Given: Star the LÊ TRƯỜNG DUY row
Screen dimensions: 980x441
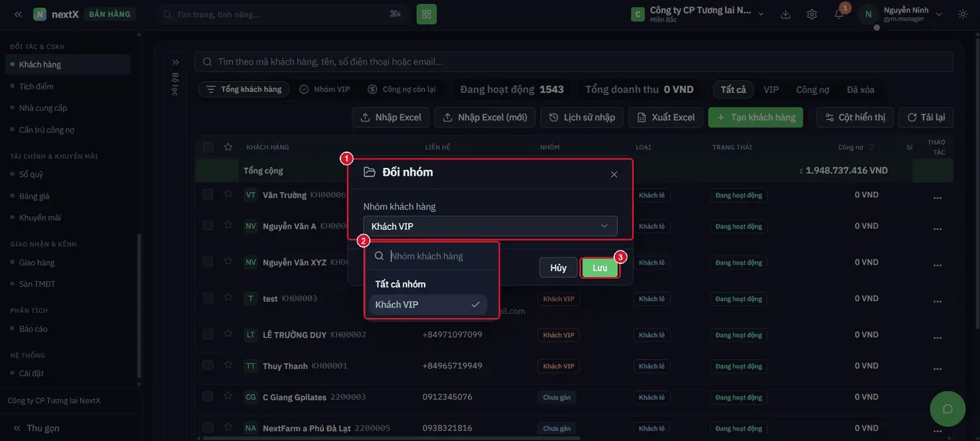Looking at the screenshot, I should point(228,334).
